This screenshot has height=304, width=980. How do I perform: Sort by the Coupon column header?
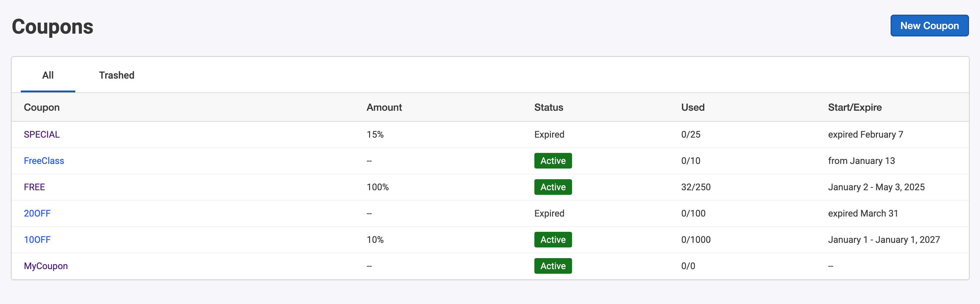coord(41,107)
